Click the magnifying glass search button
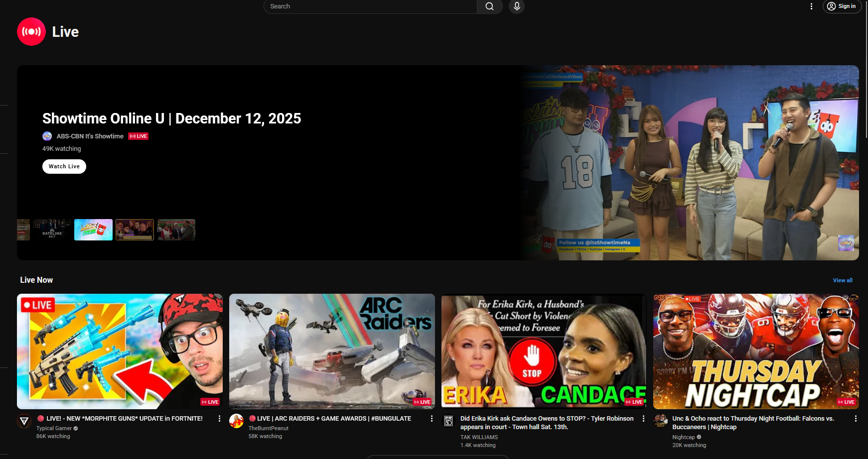 490,6
